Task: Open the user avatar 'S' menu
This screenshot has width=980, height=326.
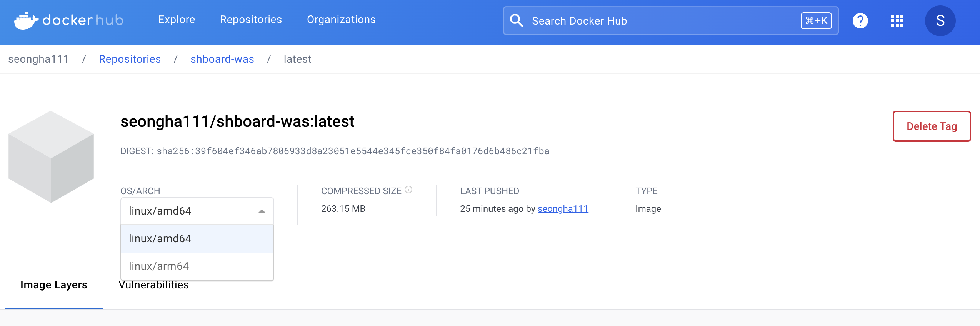Action: coord(940,21)
